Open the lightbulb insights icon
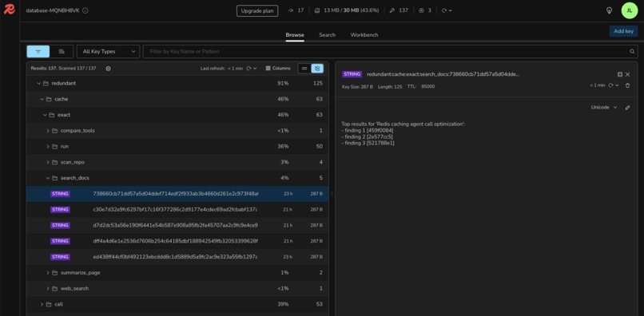This screenshot has width=644, height=316. [x=609, y=10]
